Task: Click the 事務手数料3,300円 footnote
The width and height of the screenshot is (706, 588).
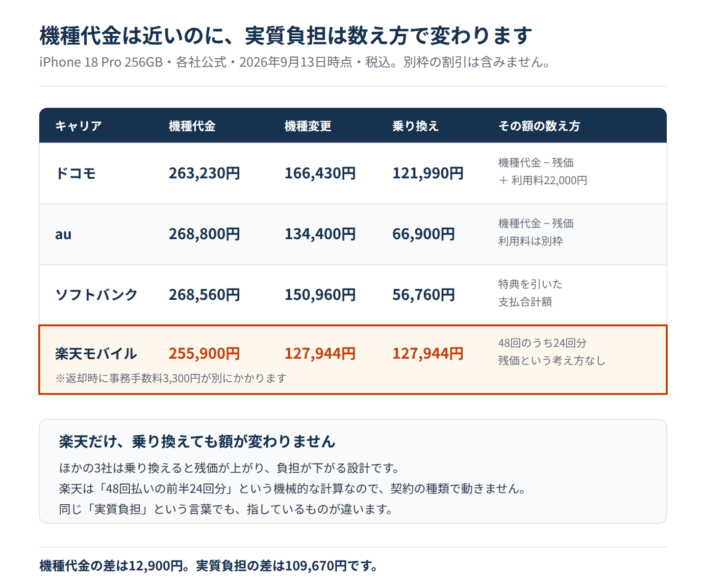Action: (x=171, y=378)
